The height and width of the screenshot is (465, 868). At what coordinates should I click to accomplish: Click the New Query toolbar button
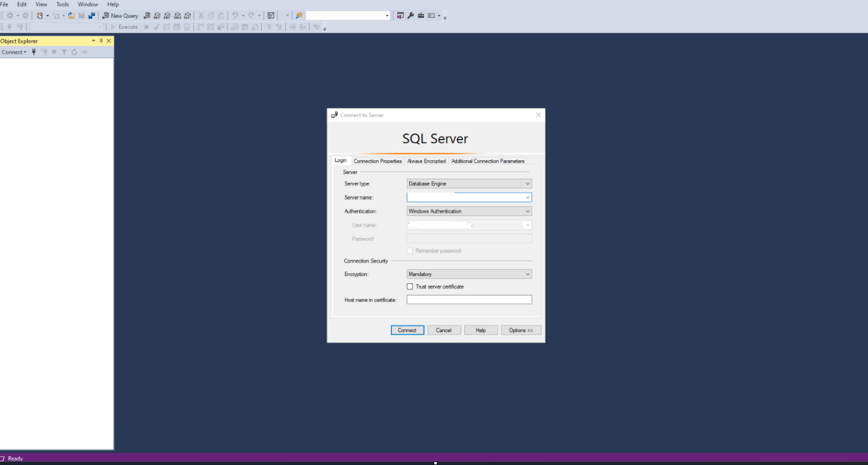click(x=120, y=15)
